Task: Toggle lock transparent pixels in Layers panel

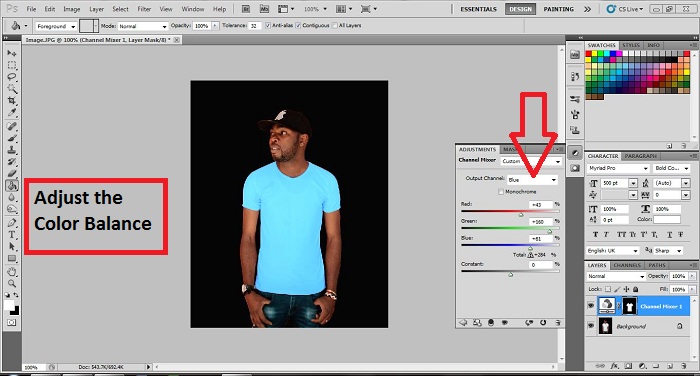Action: 608,289
